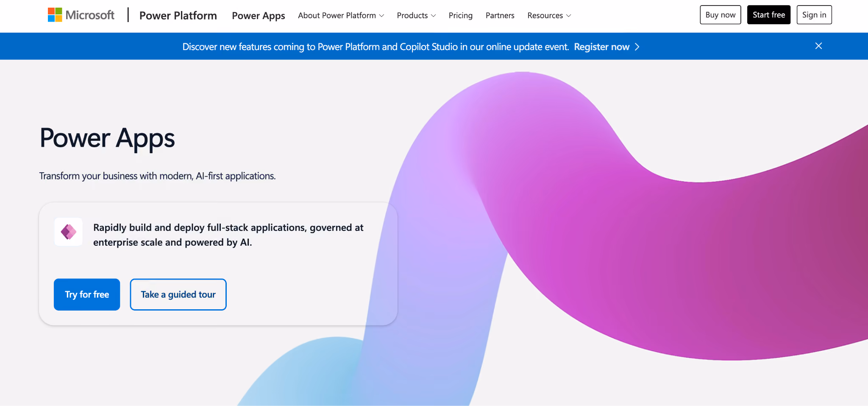Click the 'Rapidly build and deploy' description text
This screenshot has width=868, height=406.
(x=228, y=235)
